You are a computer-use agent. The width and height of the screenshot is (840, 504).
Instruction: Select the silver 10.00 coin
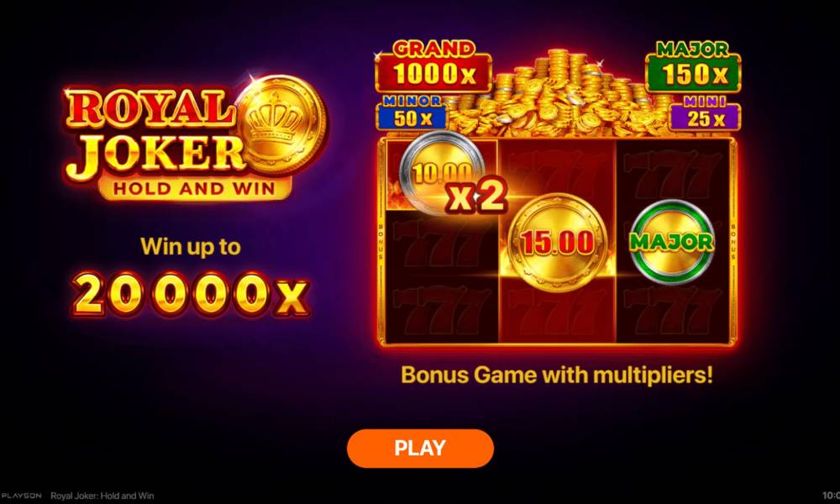440,171
